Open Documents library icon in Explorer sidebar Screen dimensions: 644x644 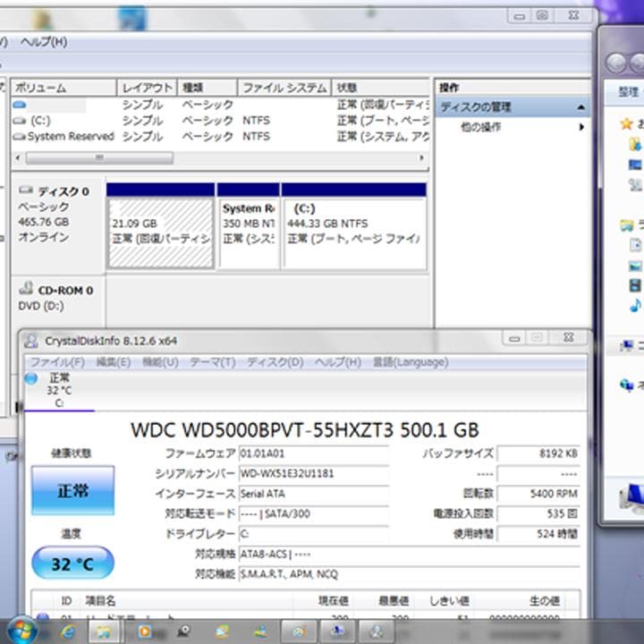click(x=635, y=245)
